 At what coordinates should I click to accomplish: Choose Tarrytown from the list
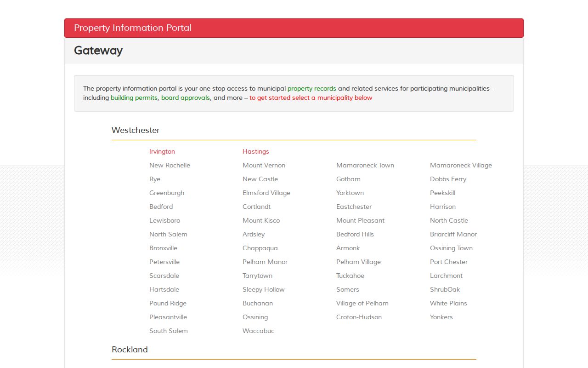coord(257,276)
